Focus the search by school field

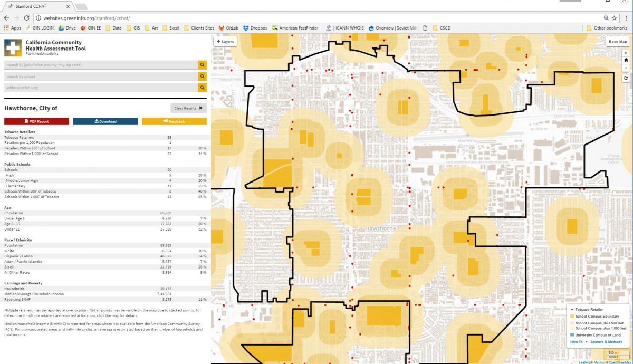(101, 76)
